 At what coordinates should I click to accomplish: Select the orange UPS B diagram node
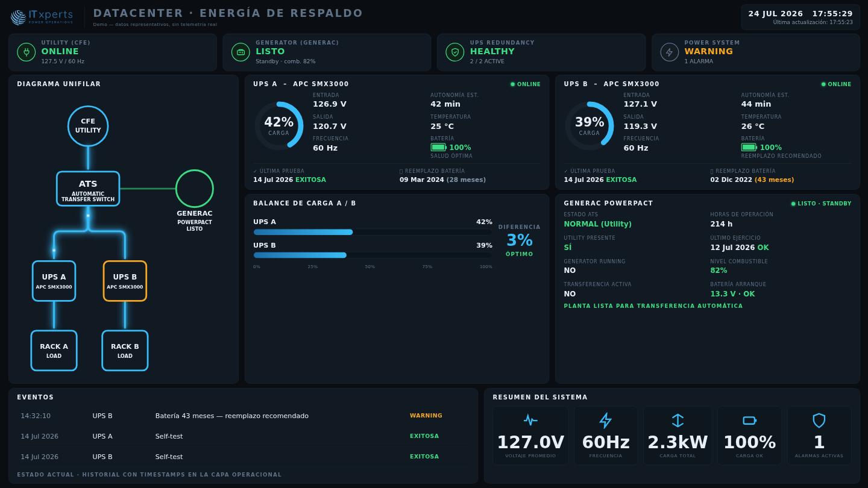coord(125,281)
